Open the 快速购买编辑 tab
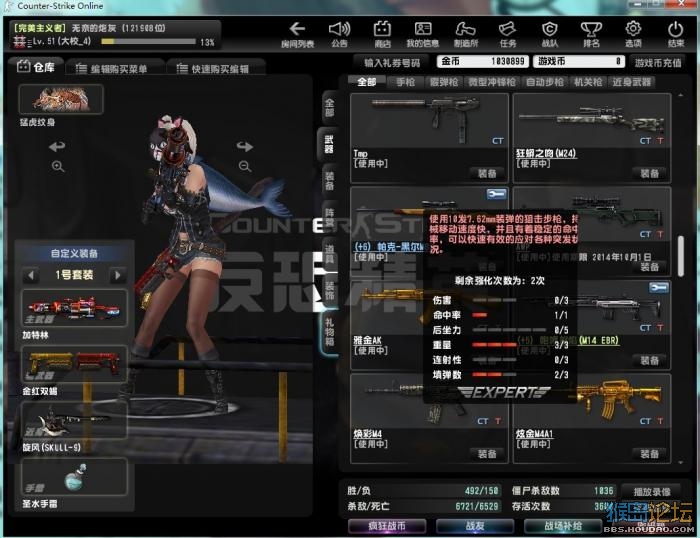 click(216, 69)
